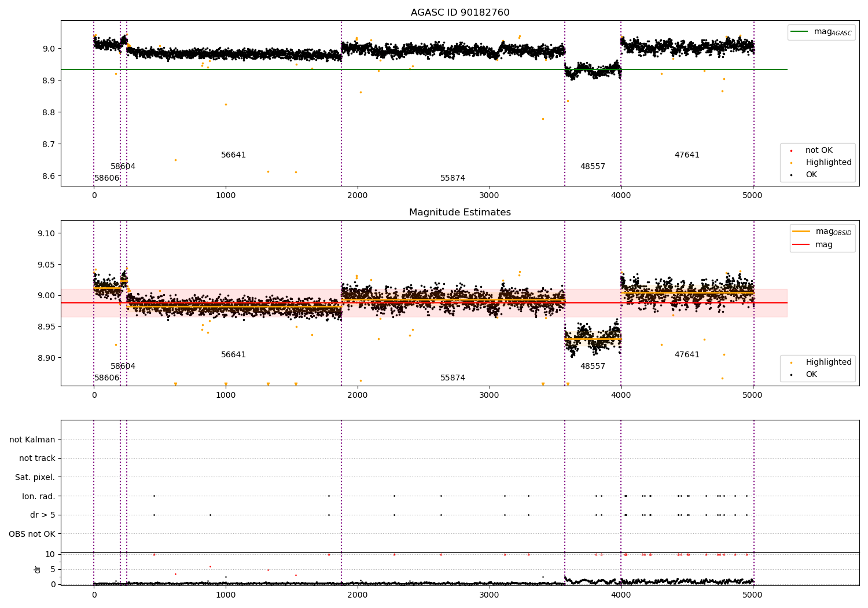The image size is (868, 608).
Task: Click x-tick 3000 under Magnitude Estimates plot
Action: point(489,395)
